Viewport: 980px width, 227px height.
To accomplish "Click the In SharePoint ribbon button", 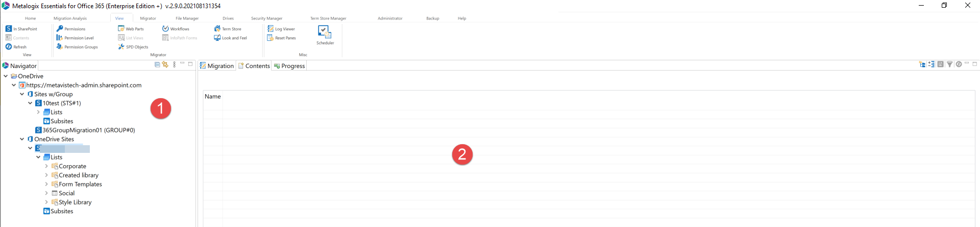I will (21, 29).
